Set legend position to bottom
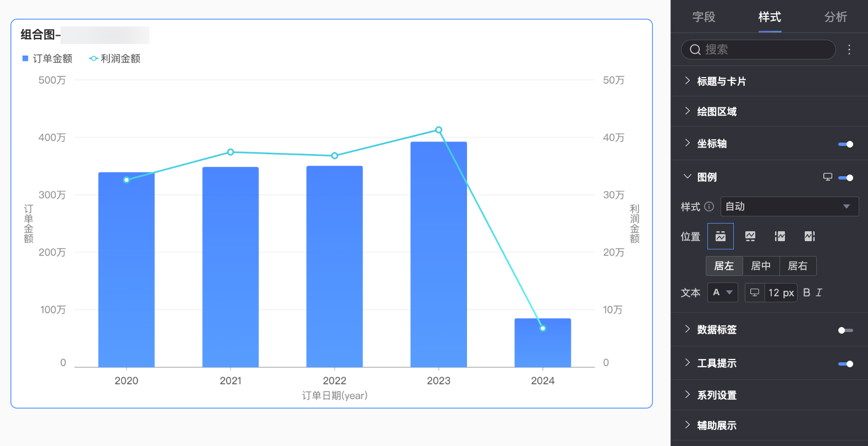 point(750,236)
